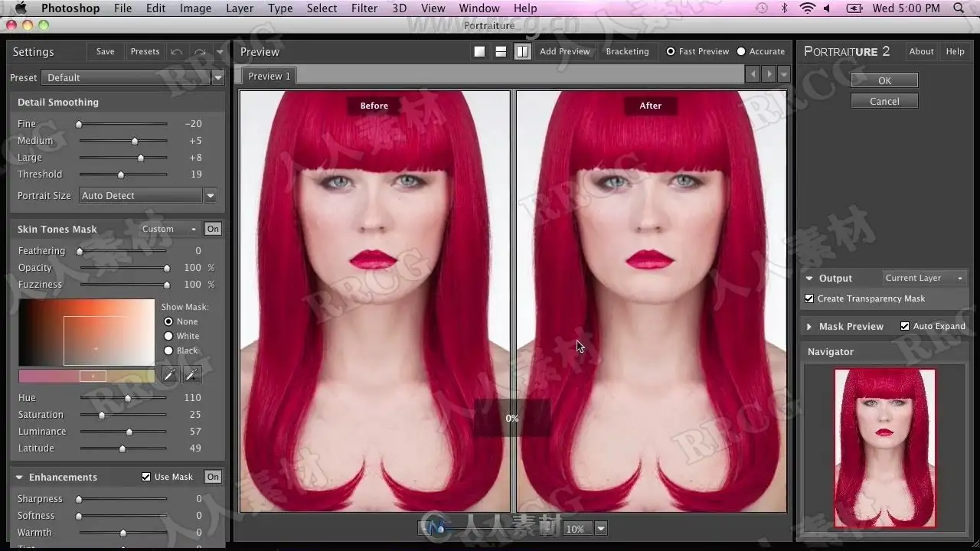Open the Preset Default dropdown

click(x=133, y=77)
